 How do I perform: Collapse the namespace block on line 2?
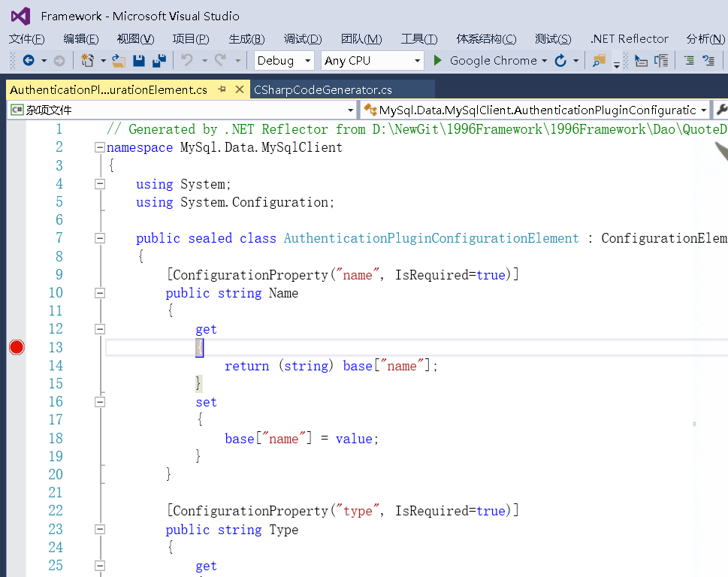[99, 147]
